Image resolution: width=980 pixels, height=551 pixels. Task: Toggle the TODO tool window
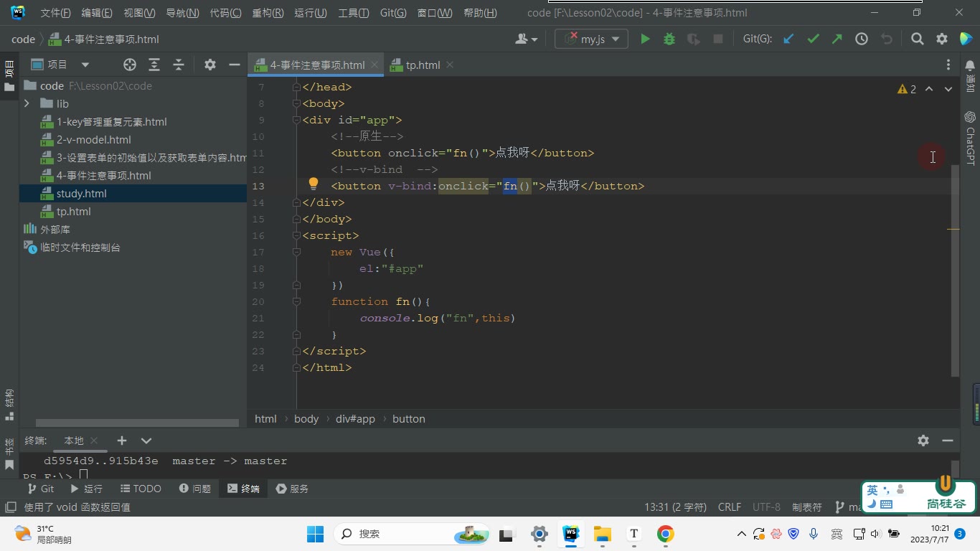[x=141, y=489]
